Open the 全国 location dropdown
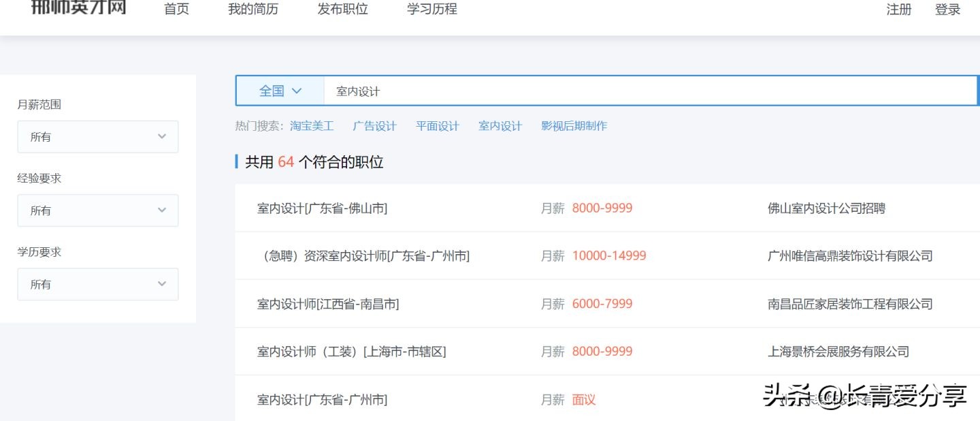The height and width of the screenshot is (421, 980). [x=278, y=90]
